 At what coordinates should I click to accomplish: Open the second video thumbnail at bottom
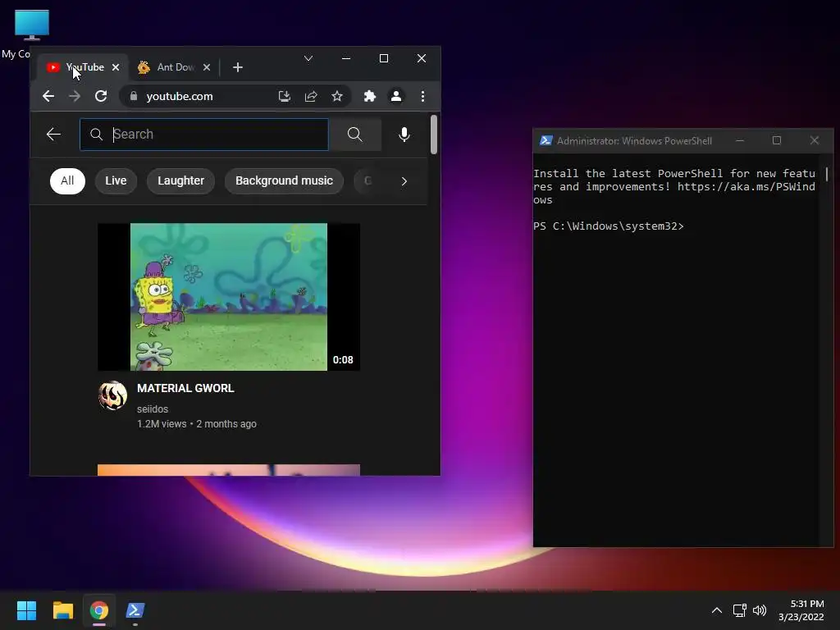pyautogui.click(x=229, y=470)
